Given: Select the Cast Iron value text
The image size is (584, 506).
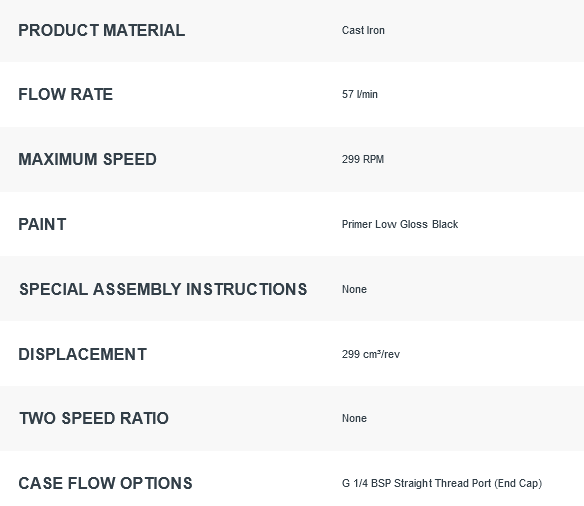Looking at the screenshot, I should [363, 30].
